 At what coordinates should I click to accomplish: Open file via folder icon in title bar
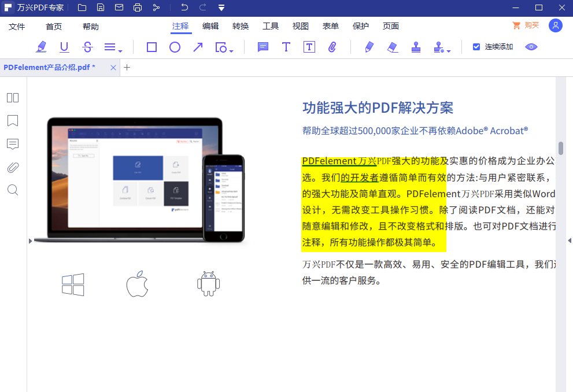pyautogui.click(x=82, y=8)
